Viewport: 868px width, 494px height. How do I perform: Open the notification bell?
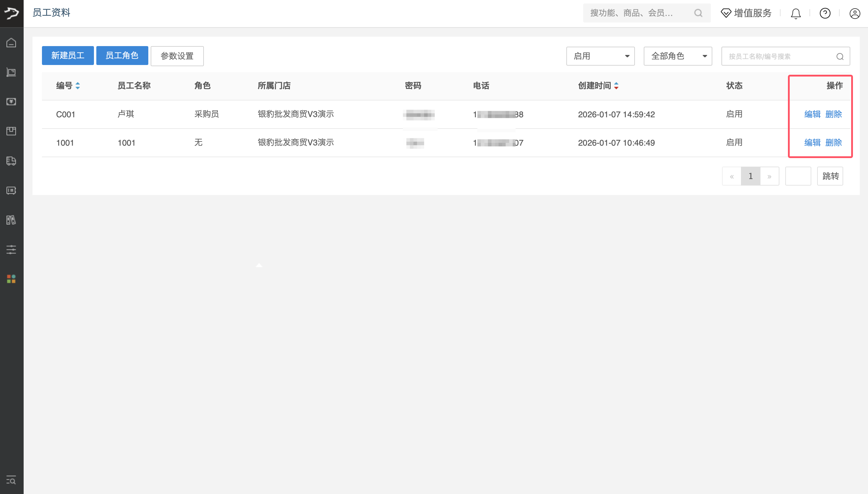[795, 14]
